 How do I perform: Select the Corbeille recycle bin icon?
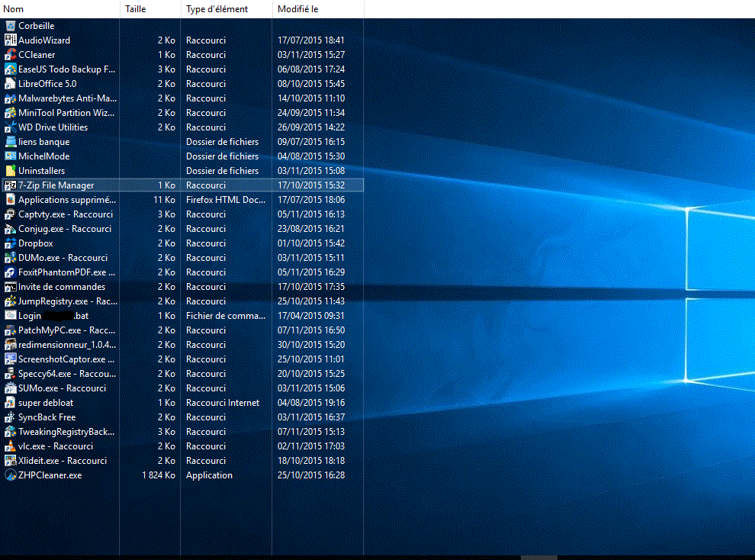(x=10, y=26)
